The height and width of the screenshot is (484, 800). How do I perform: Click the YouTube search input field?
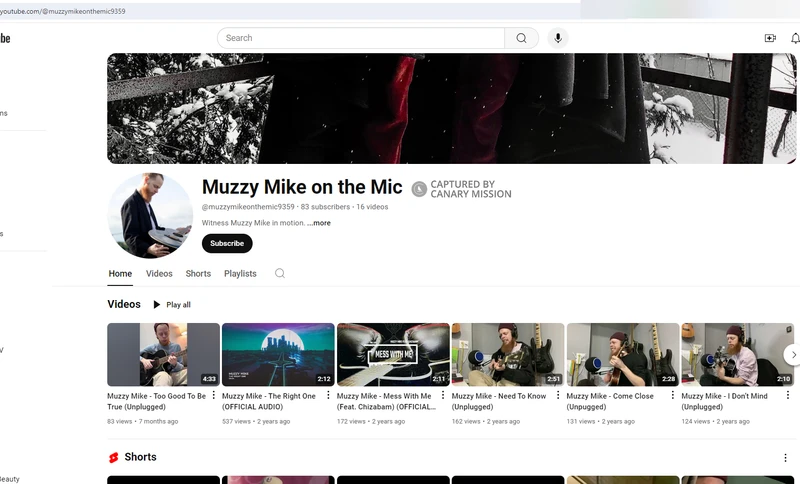click(x=360, y=38)
